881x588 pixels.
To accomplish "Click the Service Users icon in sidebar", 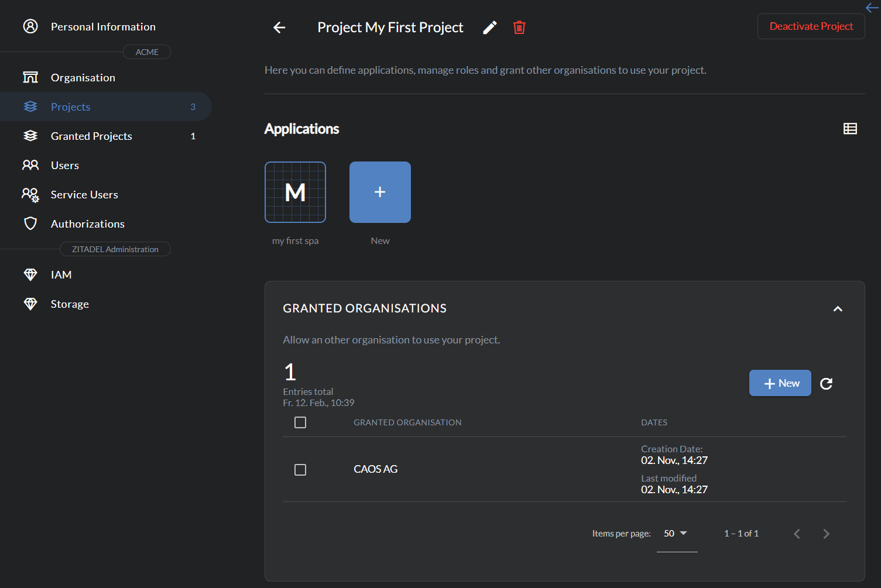I will (x=30, y=194).
